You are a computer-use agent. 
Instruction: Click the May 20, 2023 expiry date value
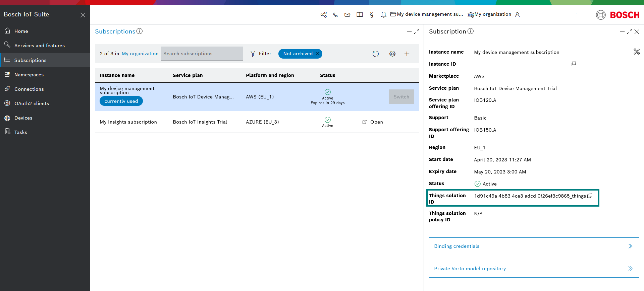(x=500, y=172)
